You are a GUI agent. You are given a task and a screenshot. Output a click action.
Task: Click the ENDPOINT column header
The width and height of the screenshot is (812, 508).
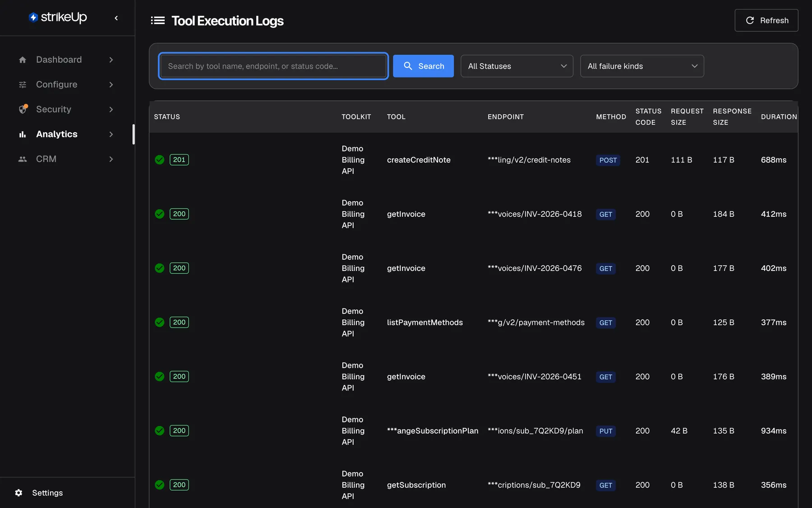tap(506, 117)
